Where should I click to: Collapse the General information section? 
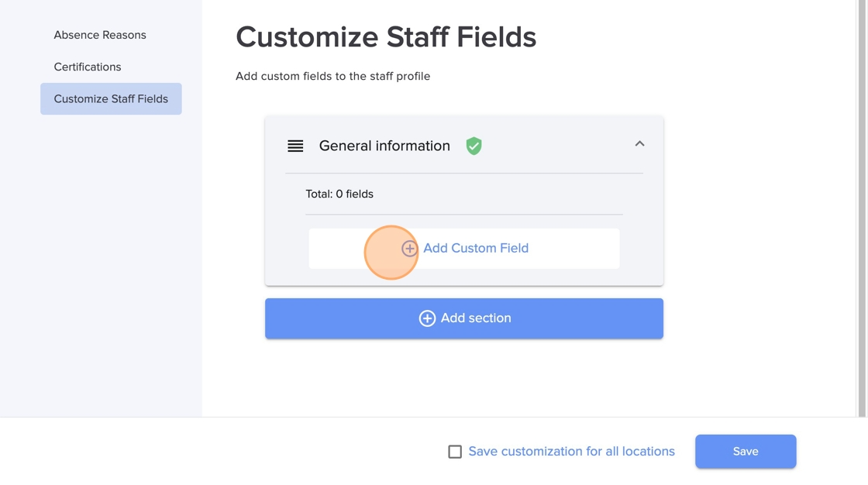[x=639, y=144]
